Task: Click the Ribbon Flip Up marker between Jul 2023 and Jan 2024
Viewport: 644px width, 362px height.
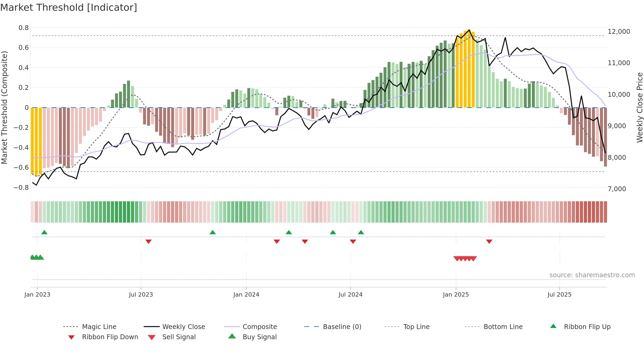Action: click(213, 232)
